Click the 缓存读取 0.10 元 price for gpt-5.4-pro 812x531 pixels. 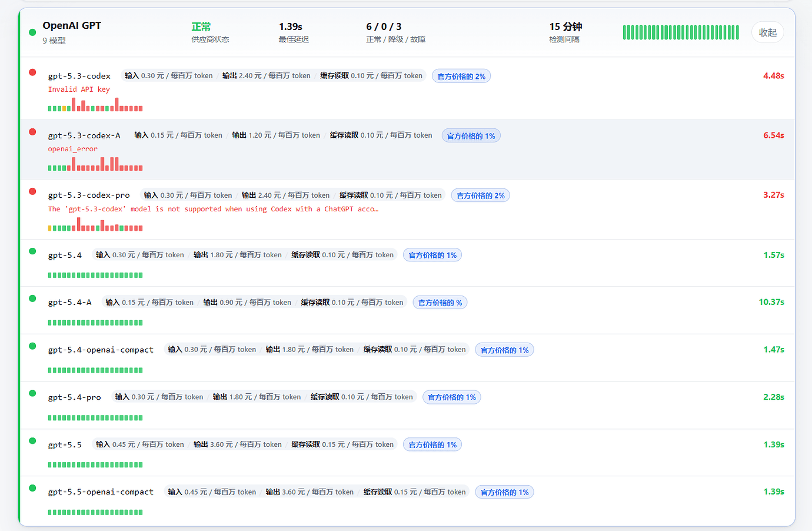[362, 397]
